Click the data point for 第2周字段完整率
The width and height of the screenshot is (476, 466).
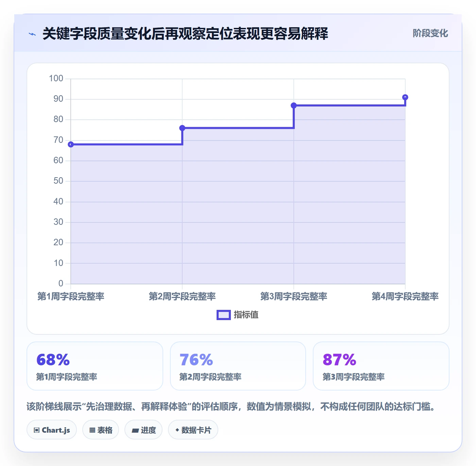pyautogui.click(x=182, y=128)
